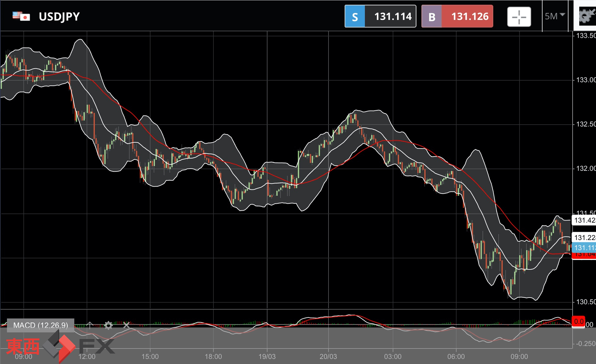Click the US-Japan currency pair flag icon

tap(21, 16)
